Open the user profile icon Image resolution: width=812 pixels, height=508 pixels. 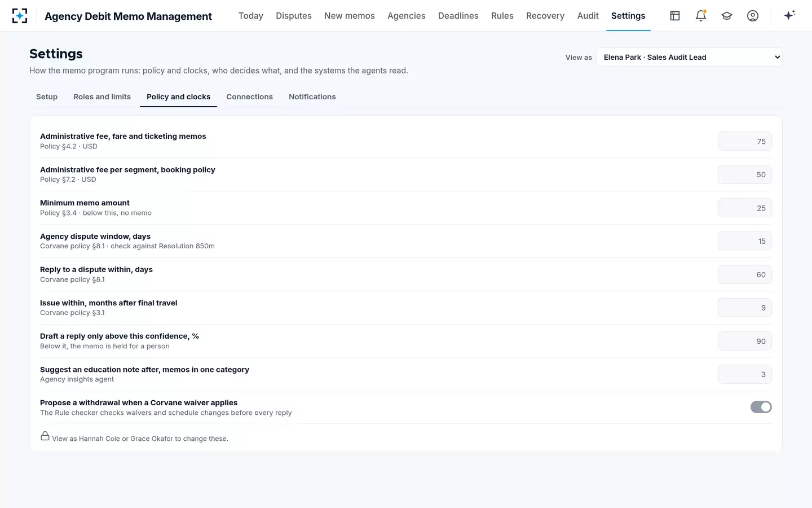pyautogui.click(x=753, y=16)
